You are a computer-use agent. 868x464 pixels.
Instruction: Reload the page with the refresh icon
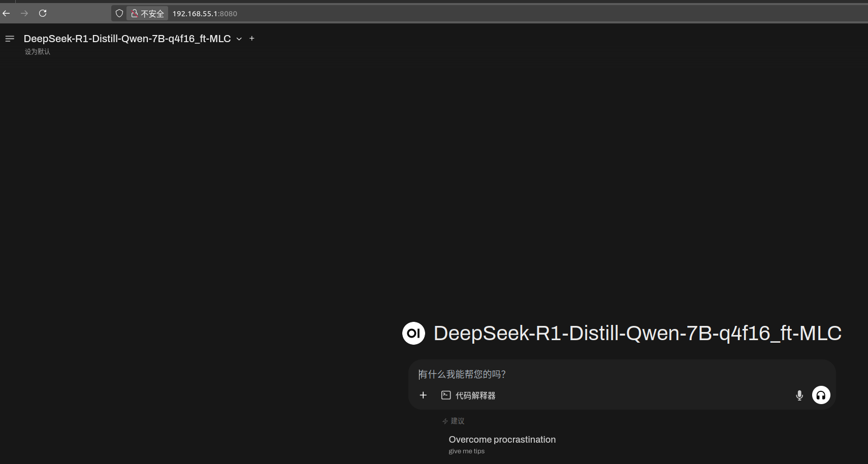43,13
